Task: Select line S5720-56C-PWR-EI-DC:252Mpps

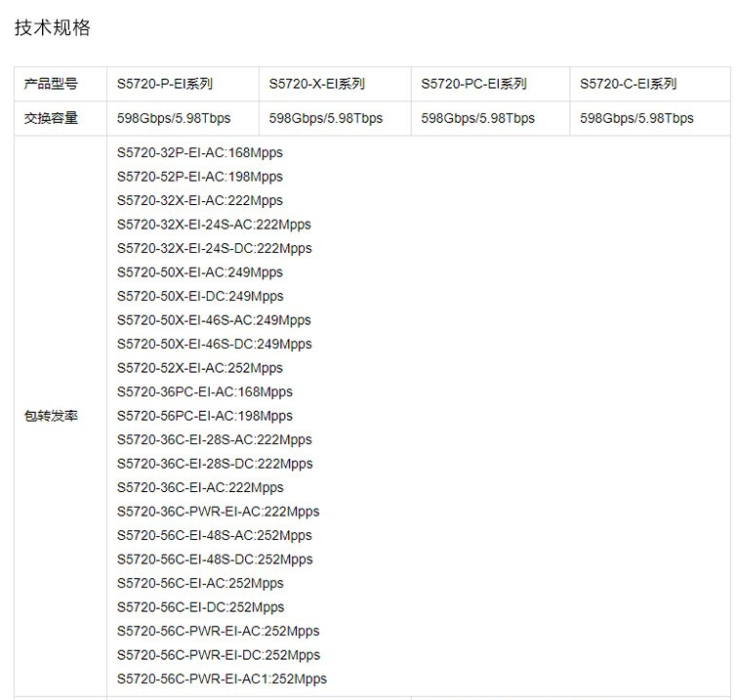Action: 219,655
